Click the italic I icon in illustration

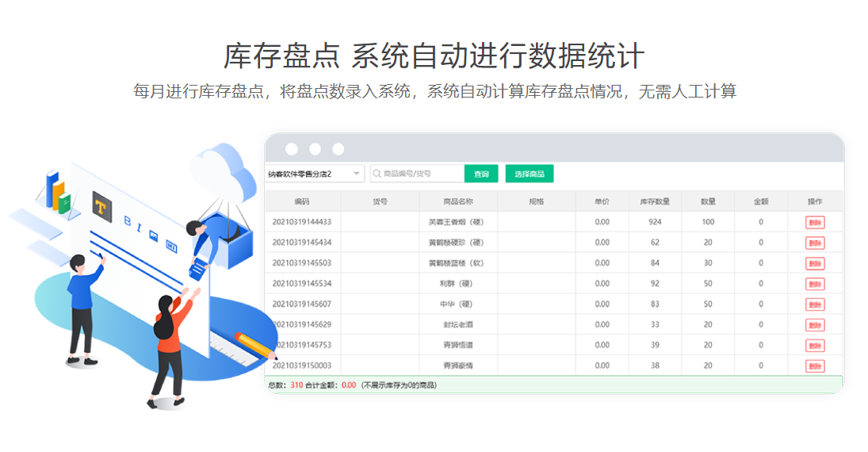click(141, 228)
